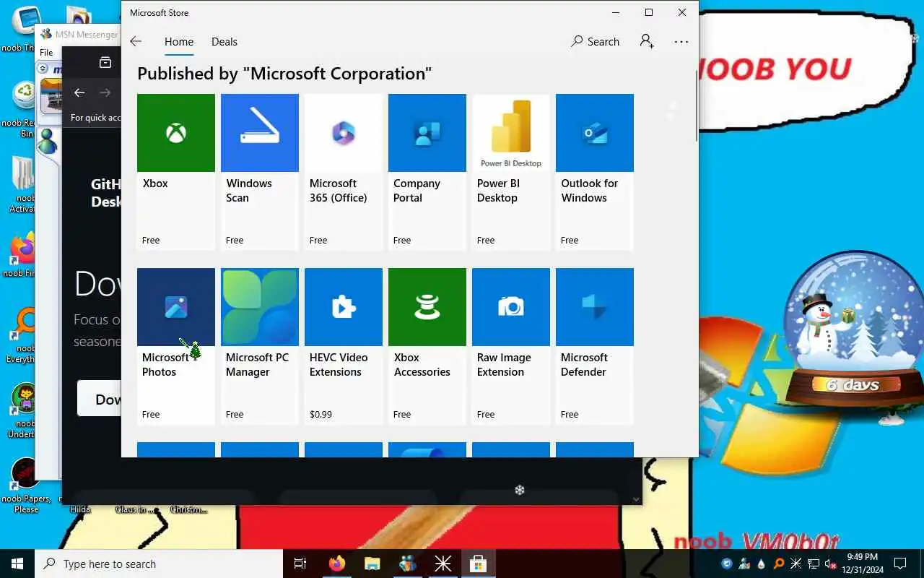Click the Microsoft Store taskbar button
The height and width of the screenshot is (578, 924).
point(478,564)
